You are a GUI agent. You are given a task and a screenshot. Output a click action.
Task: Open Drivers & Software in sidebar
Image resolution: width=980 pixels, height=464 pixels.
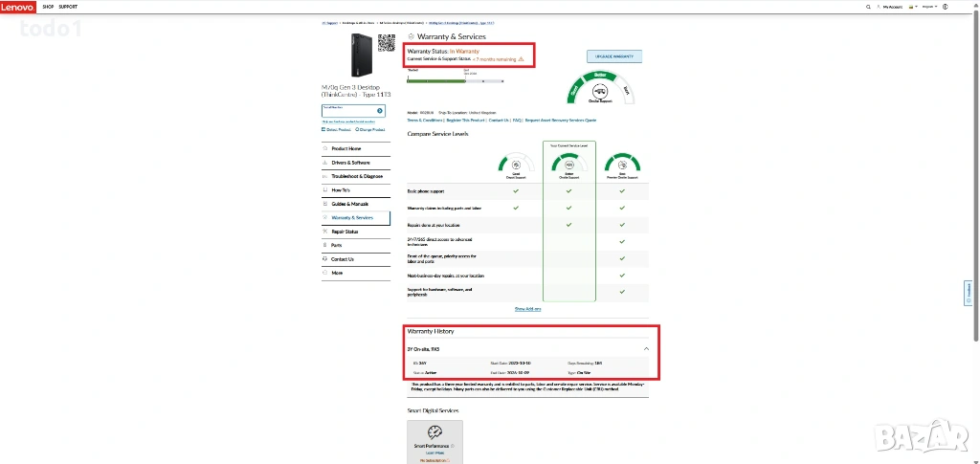(351, 163)
